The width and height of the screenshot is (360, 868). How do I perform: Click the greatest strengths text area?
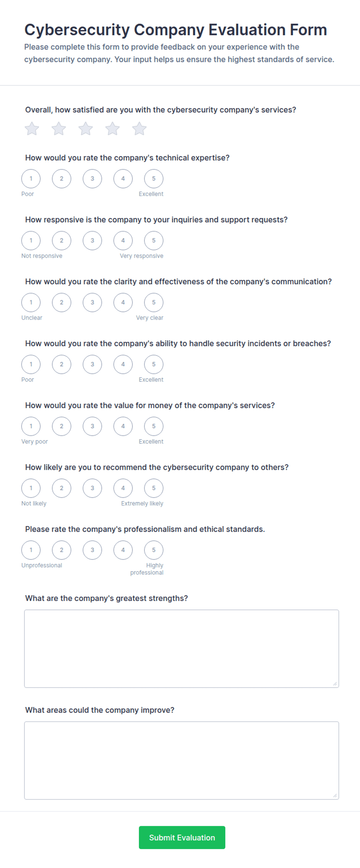pyautogui.click(x=182, y=649)
